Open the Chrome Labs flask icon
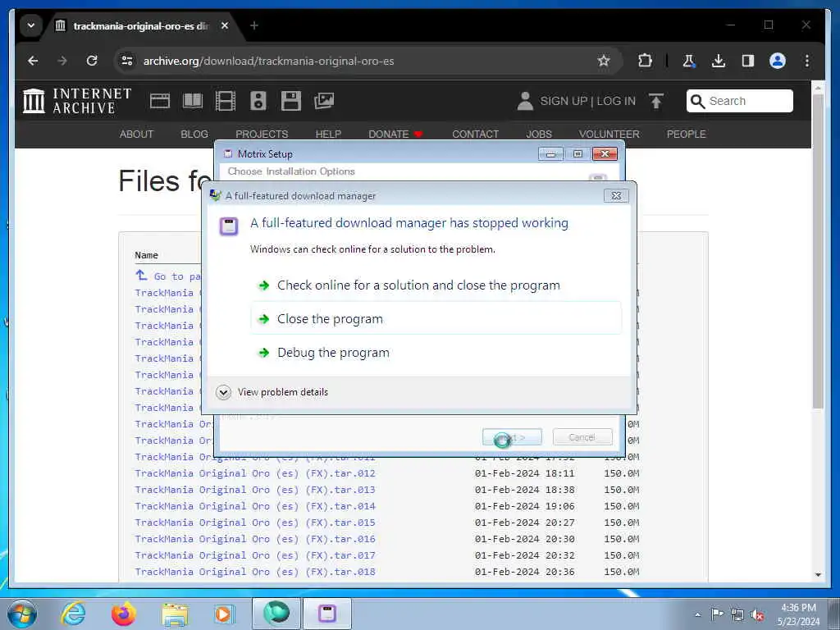 [x=689, y=61]
